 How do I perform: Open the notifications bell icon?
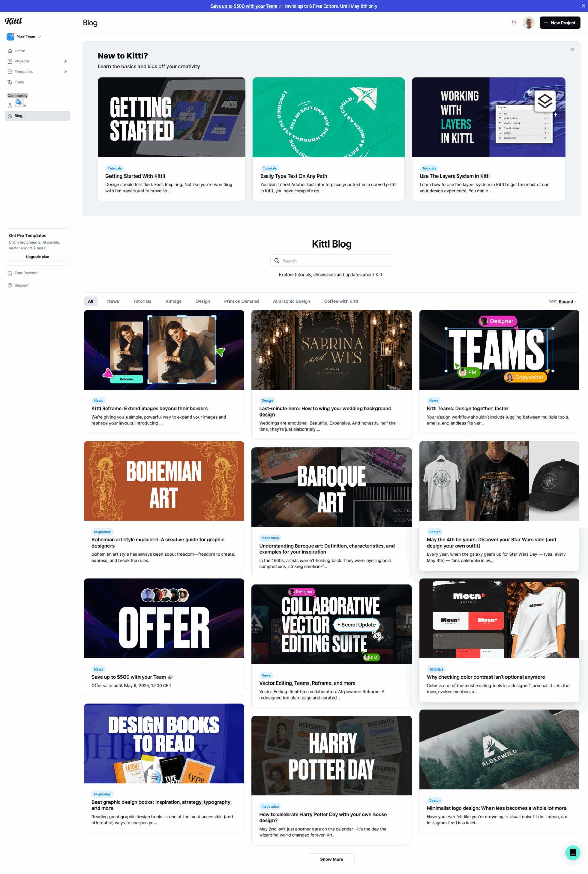[x=513, y=23]
